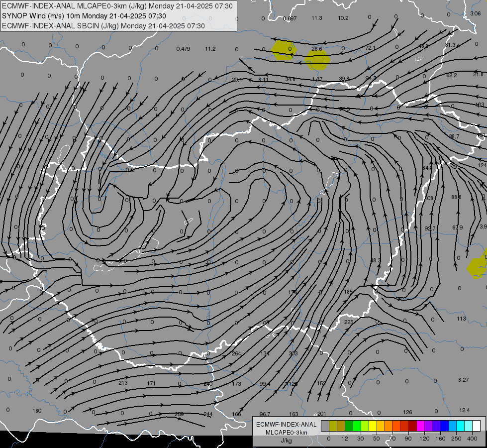This screenshot has height=448, width=487.
Task: Click the map value 264
Action: tap(236, 353)
